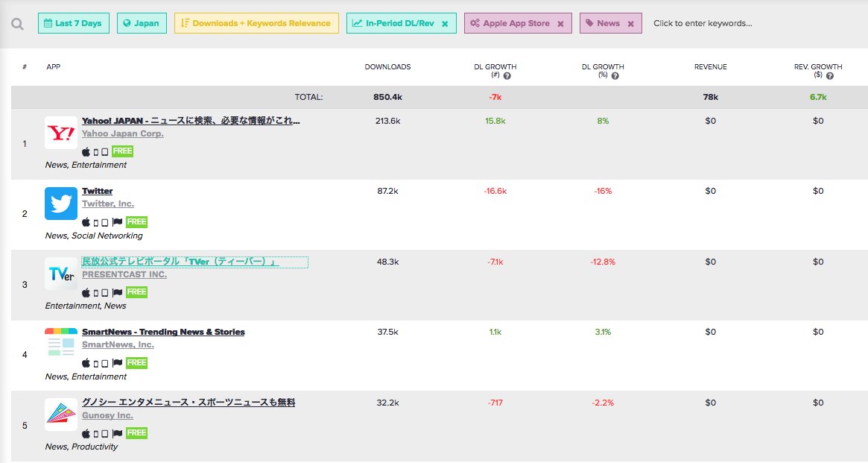Open the グノシー app title link
This screenshot has width=868, height=463.
[x=189, y=403]
